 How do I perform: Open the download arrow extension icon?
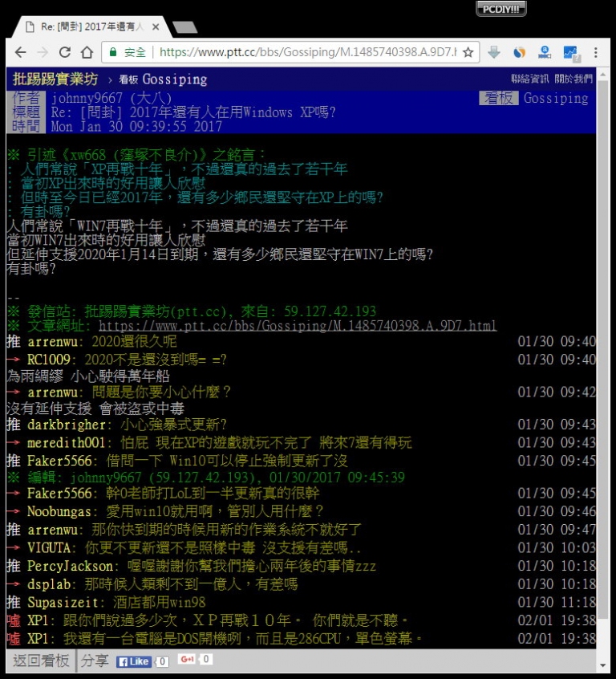click(x=494, y=52)
